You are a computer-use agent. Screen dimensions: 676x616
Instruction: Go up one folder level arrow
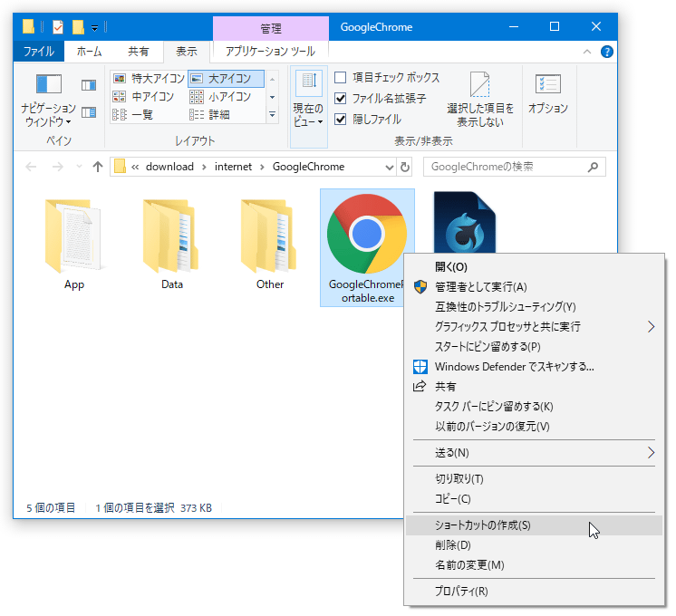pos(98,167)
